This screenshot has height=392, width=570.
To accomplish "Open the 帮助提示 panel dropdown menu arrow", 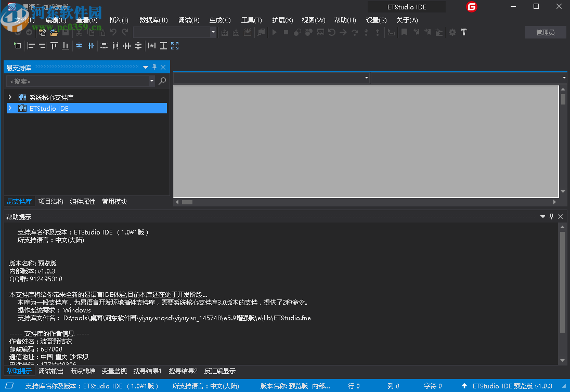I will pos(543,216).
